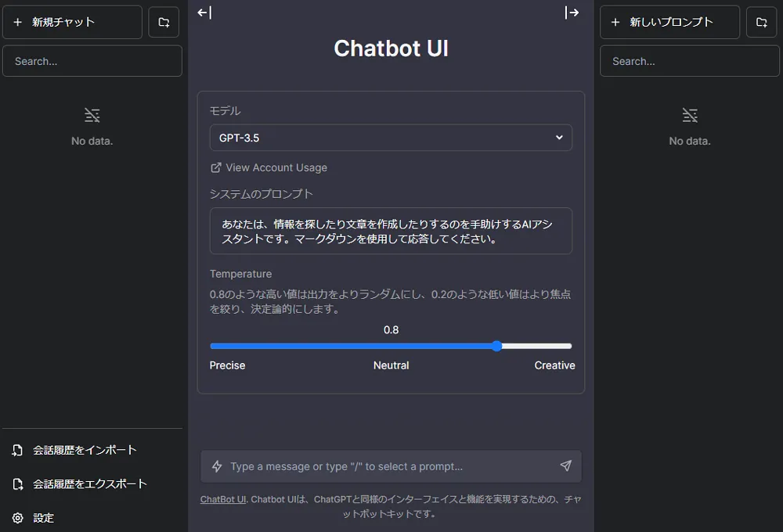
Task: Click the export file icon
Action: click(x=17, y=484)
